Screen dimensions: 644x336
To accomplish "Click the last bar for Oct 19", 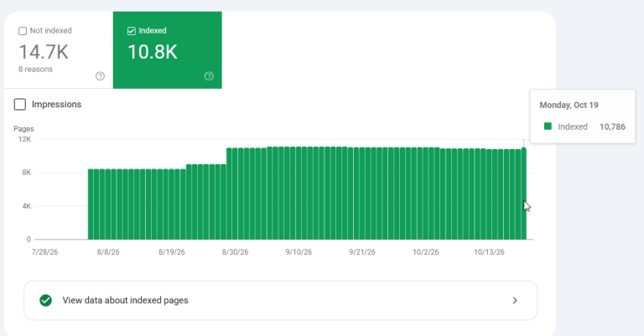I will tap(523, 194).
